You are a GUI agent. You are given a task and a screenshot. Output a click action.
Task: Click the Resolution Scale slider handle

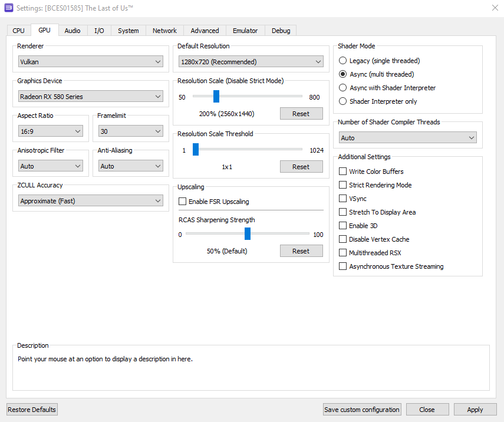(x=216, y=97)
